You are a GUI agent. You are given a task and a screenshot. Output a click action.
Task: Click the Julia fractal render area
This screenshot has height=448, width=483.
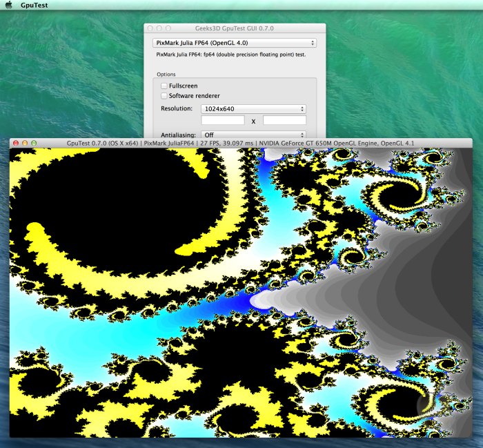coord(241,293)
